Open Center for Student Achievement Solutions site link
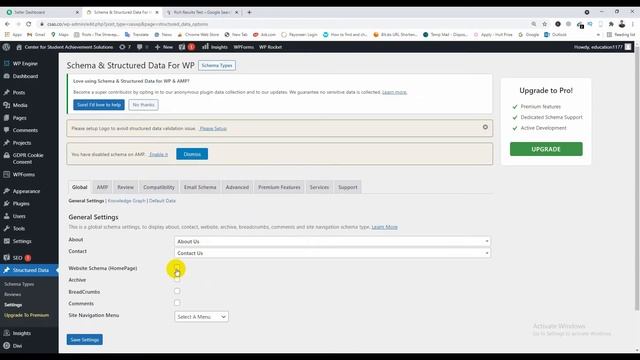640x360 pixels. [x=64, y=47]
